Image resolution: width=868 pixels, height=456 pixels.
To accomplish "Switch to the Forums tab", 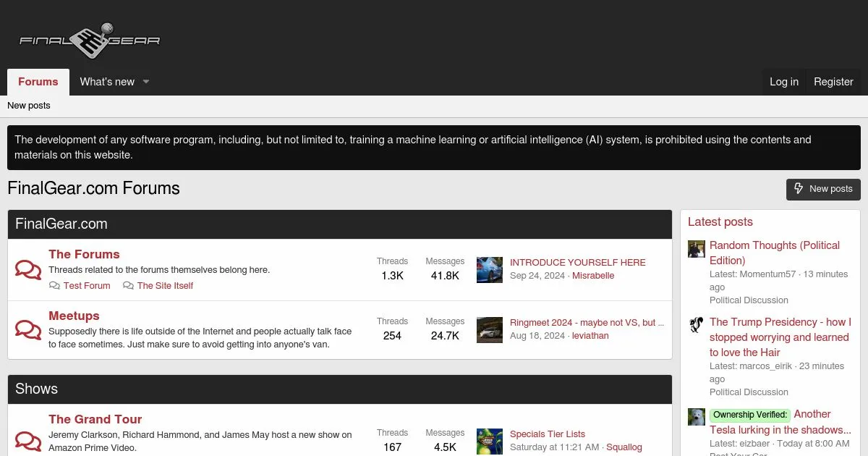I will point(38,82).
